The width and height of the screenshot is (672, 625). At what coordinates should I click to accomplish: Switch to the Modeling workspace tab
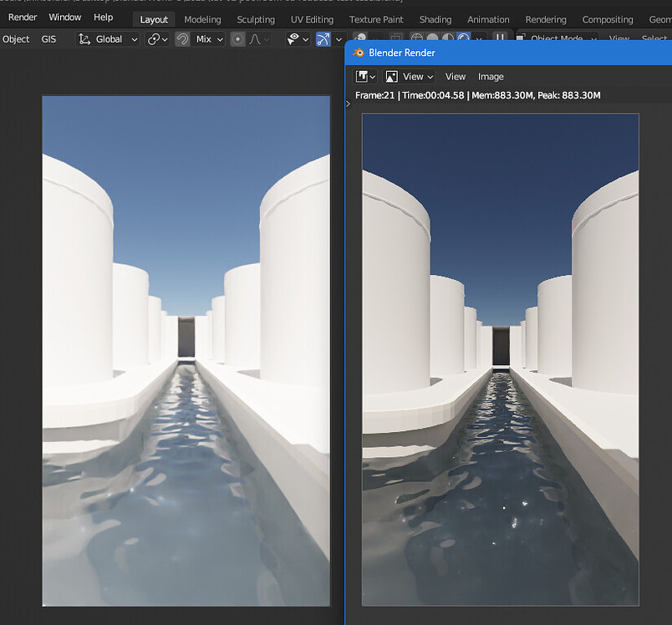point(202,20)
